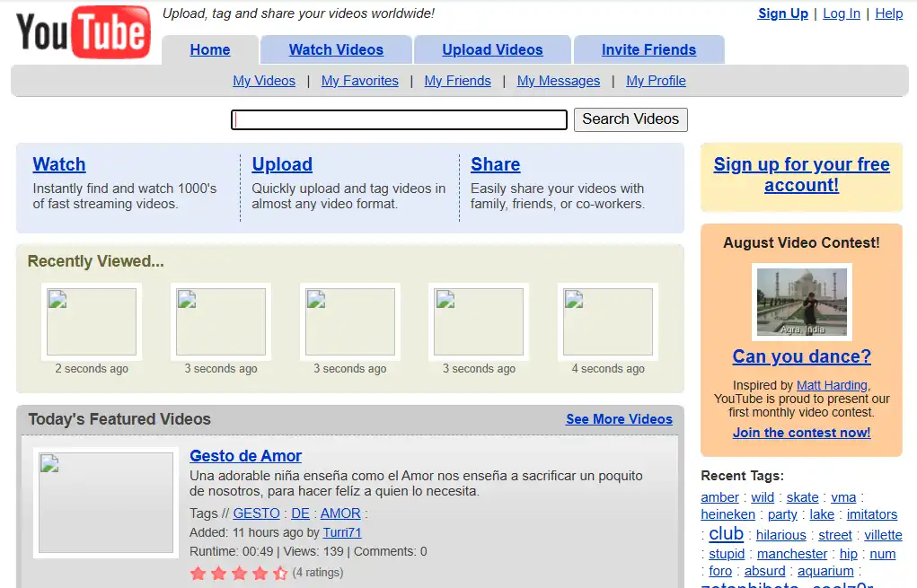Select the GESTO tag
Image resolution: width=917 pixels, height=588 pixels.
click(256, 513)
